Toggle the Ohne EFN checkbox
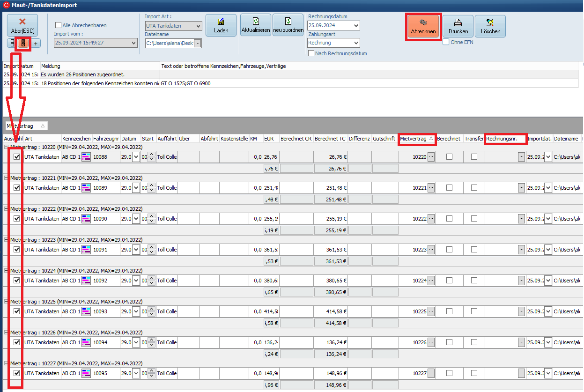Viewport: 584px width, 392px height. point(446,42)
